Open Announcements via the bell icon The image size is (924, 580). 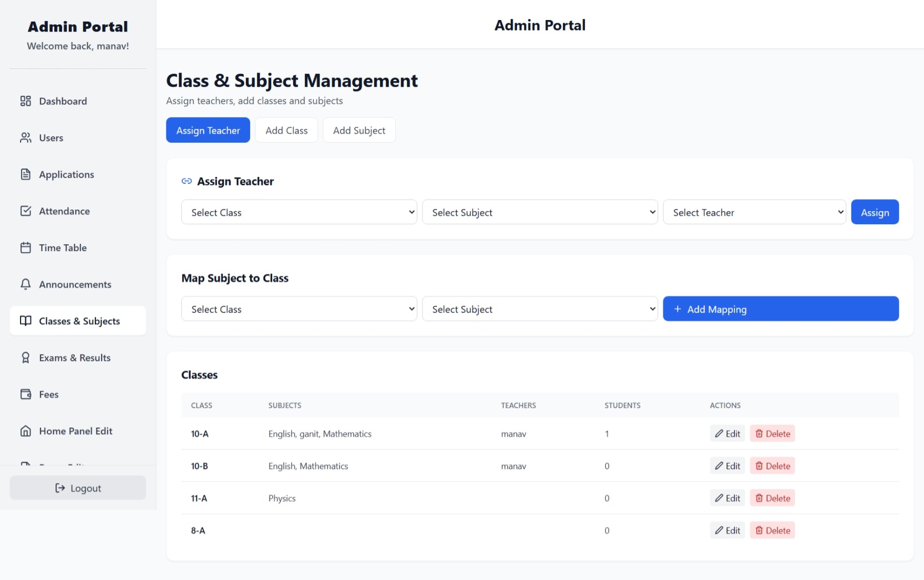click(25, 284)
